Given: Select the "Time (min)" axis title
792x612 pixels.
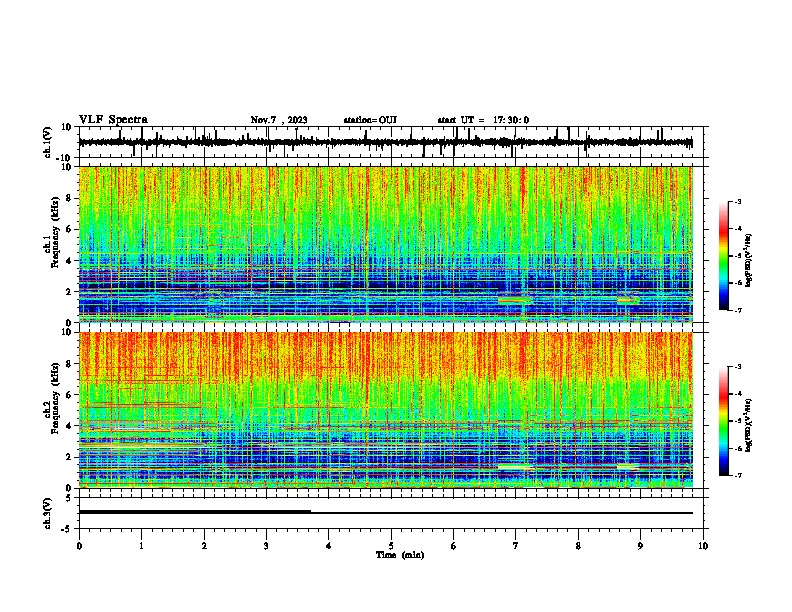Looking at the screenshot, I should pyautogui.click(x=400, y=555).
